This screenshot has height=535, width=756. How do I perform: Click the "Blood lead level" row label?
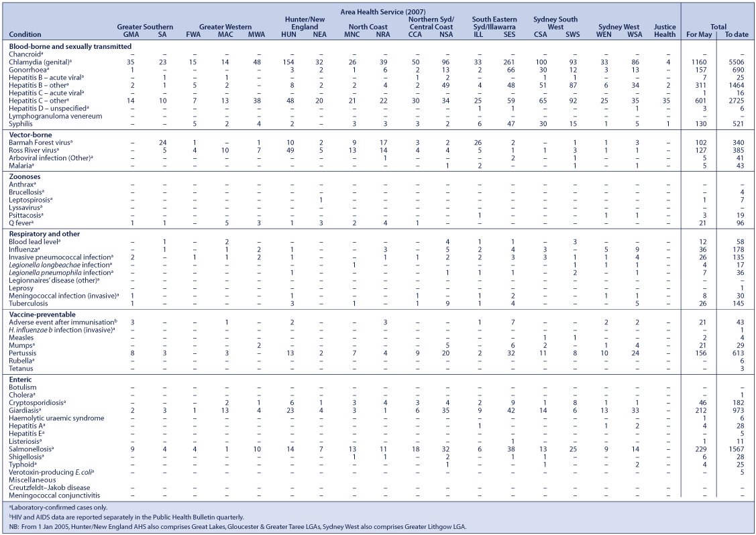[35, 242]
